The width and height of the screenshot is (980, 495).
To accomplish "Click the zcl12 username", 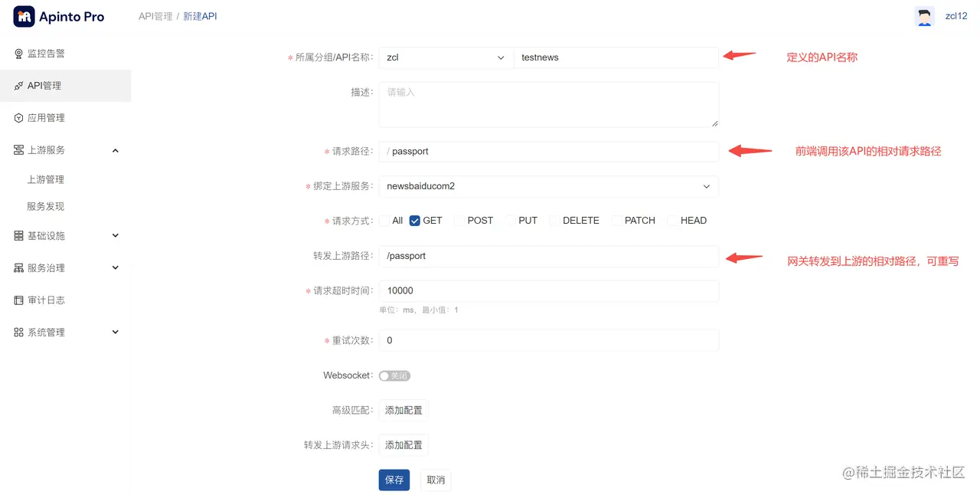I will click(956, 16).
